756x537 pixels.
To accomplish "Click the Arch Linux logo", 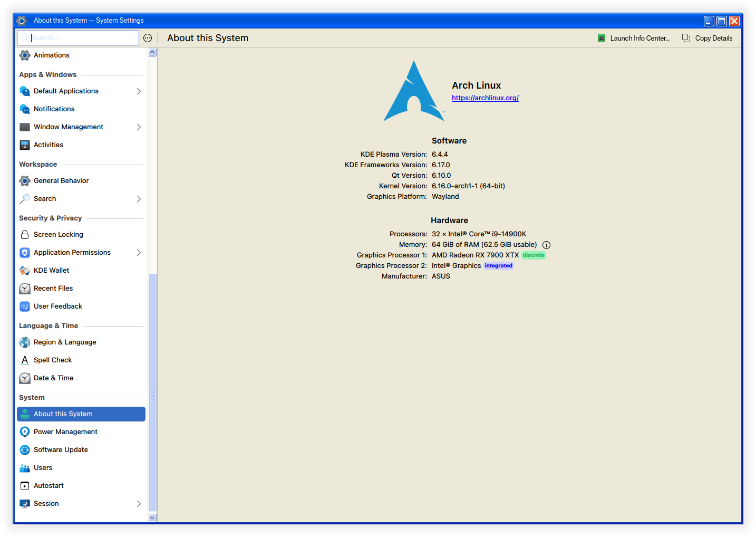I will pyautogui.click(x=414, y=91).
